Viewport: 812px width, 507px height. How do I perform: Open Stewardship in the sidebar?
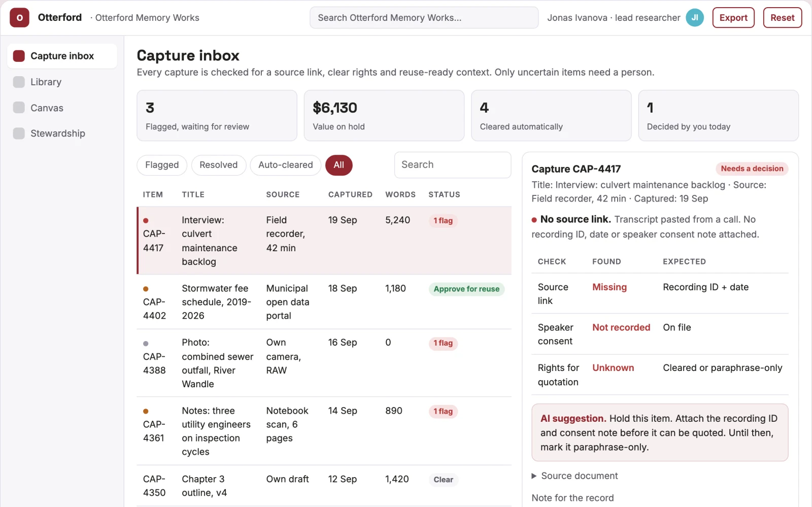point(62,133)
